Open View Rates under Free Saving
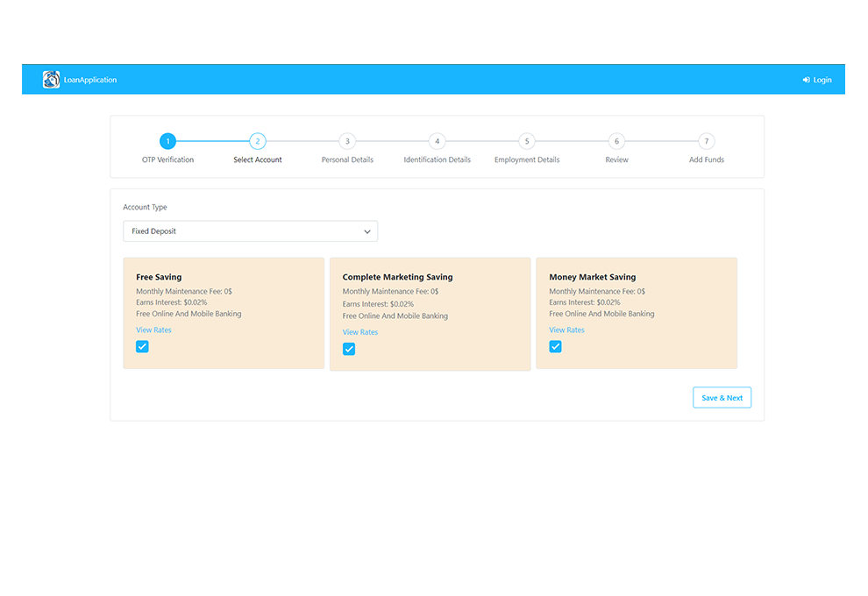 click(153, 330)
